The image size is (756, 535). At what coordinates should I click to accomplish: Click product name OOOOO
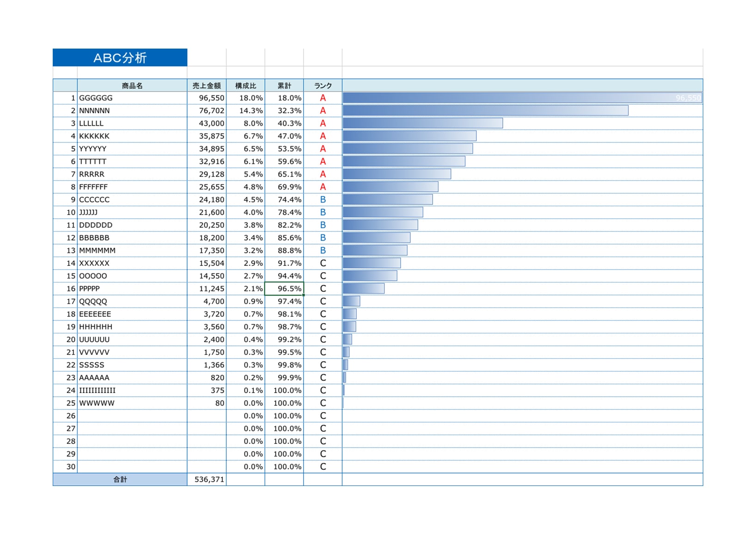click(x=93, y=276)
